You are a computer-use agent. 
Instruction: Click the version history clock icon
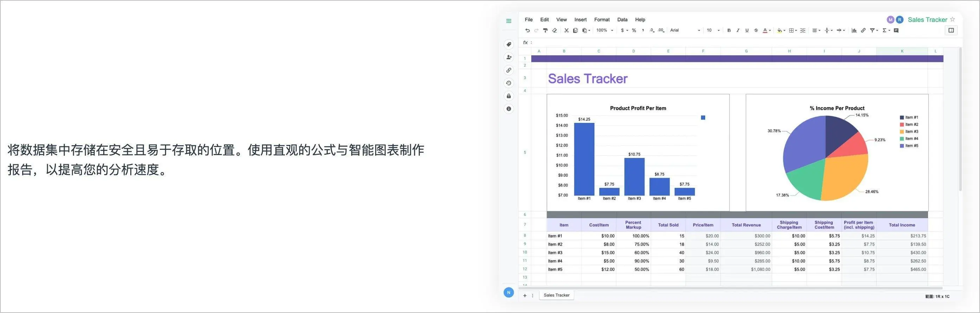(x=509, y=83)
